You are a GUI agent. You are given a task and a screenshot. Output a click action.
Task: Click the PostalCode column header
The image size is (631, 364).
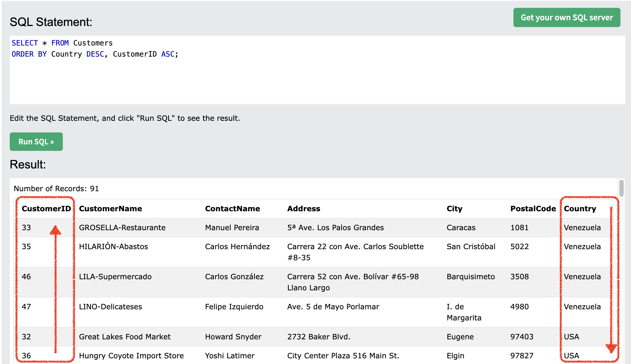(x=533, y=209)
